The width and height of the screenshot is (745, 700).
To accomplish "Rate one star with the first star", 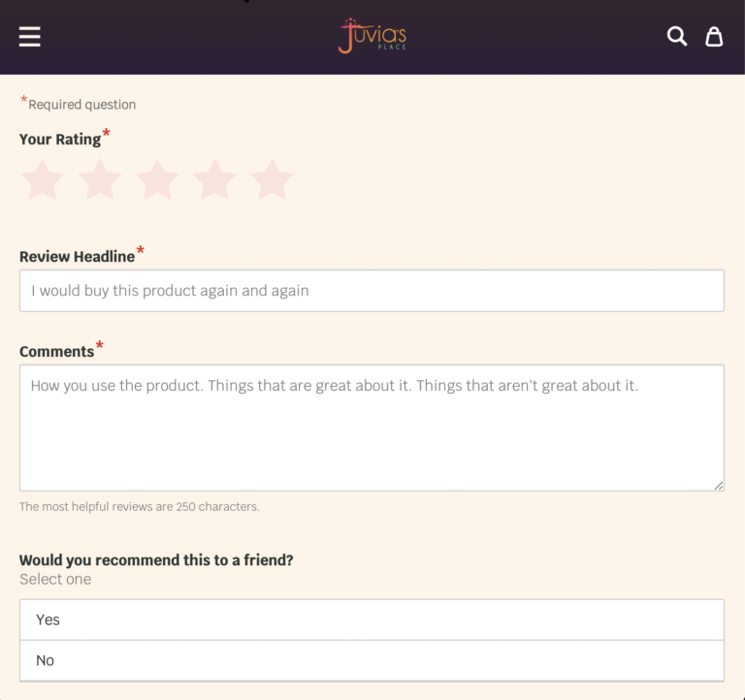I will coord(43,180).
